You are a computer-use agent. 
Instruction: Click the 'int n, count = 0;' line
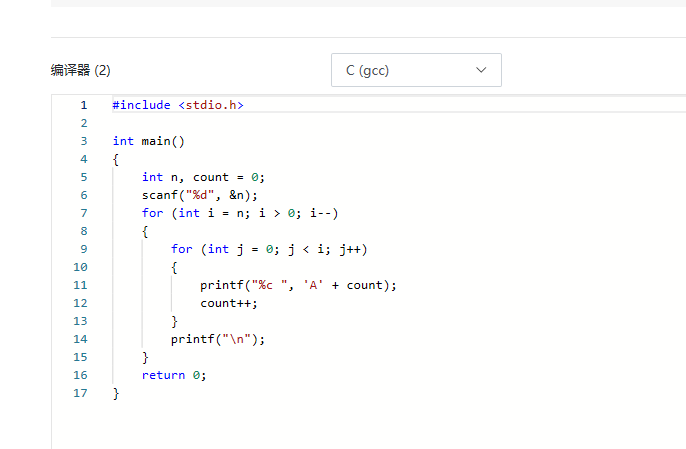(x=203, y=177)
